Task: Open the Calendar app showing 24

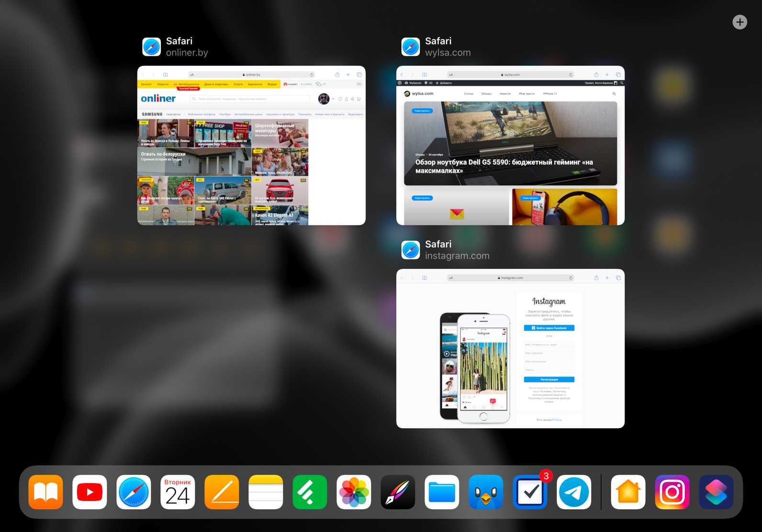Action: (178, 492)
